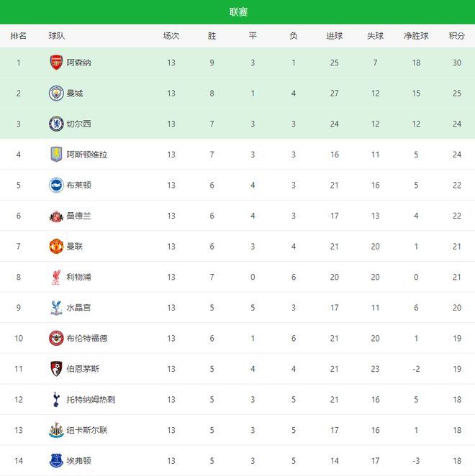This screenshot has height=476, width=475.
Task: Click the 桑德兰 team name
Action: (78, 216)
